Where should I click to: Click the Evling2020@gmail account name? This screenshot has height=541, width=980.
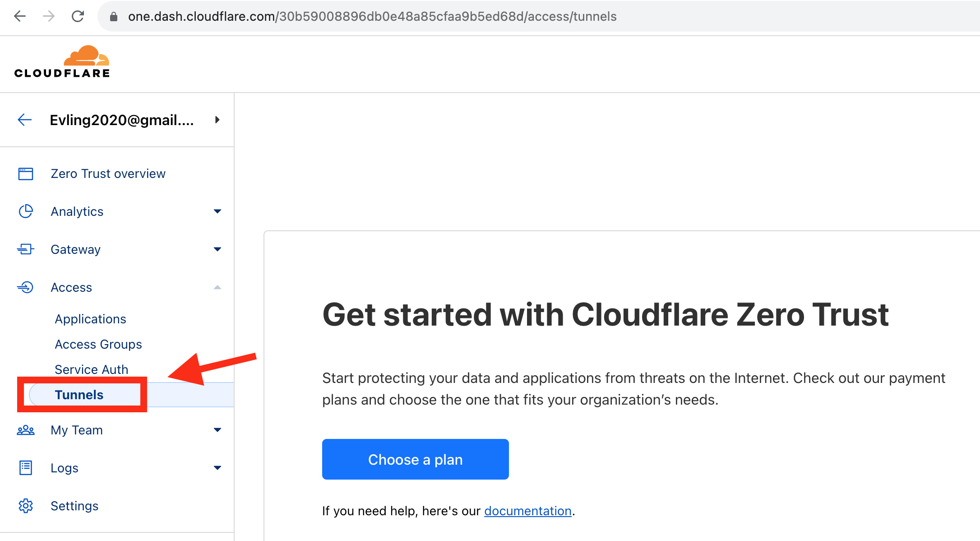tap(122, 120)
